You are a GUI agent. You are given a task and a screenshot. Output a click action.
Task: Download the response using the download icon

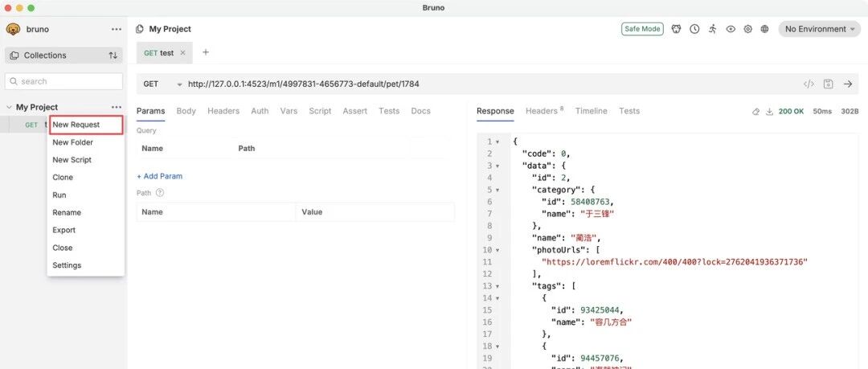(769, 112)
